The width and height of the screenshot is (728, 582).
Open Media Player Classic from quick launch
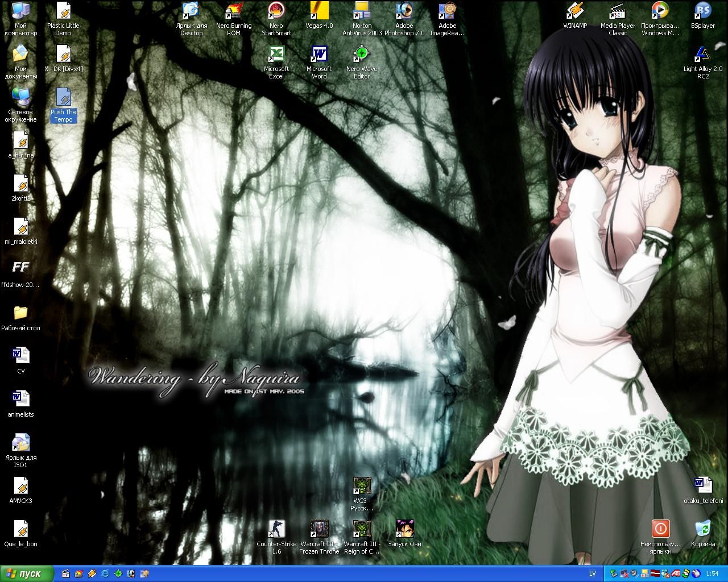coord(65,573)
